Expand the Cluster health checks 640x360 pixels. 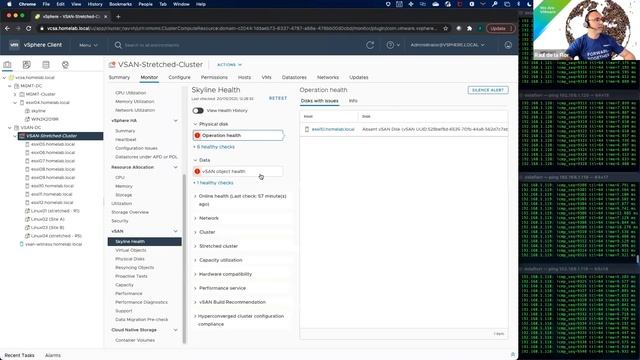click(195, 232)
